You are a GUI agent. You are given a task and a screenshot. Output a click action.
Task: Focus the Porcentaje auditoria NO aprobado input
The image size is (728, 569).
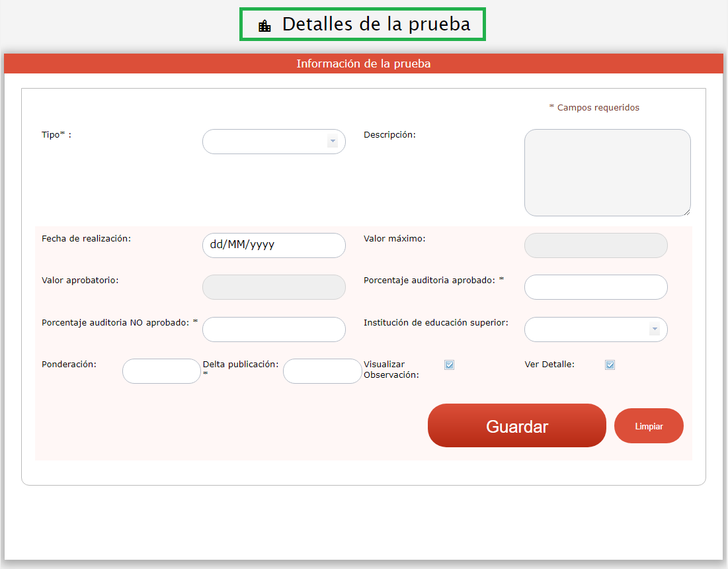pos(274,329)
